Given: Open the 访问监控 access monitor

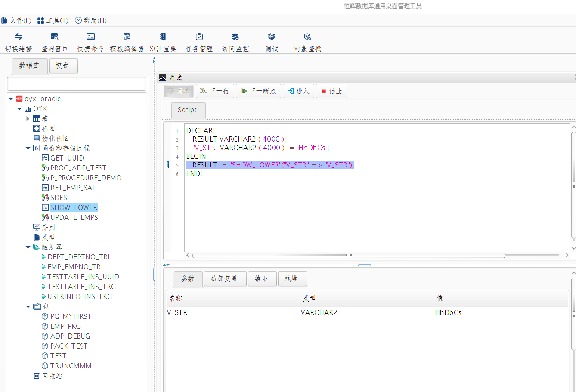Looking at the screenshot, I should tap(235, 37).
